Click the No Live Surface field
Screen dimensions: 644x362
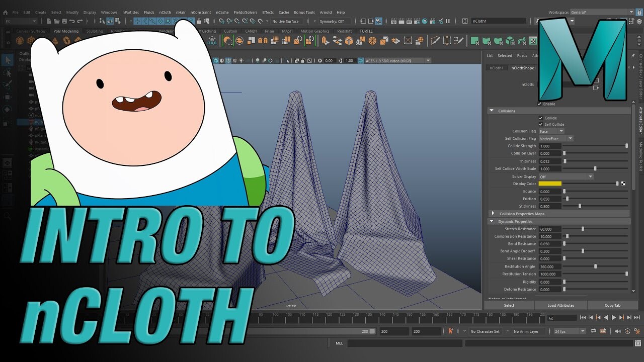[288, 21]
